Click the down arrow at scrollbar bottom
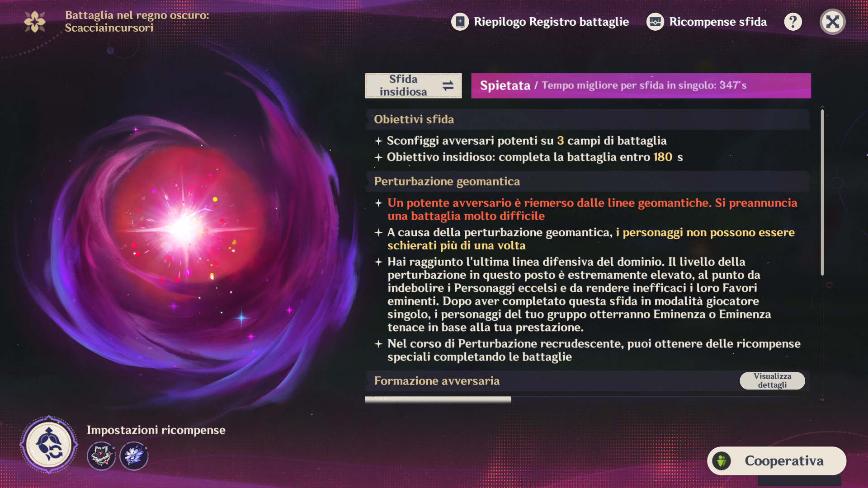This screenshot has height=488, width=868. click(x=822, y=399)
